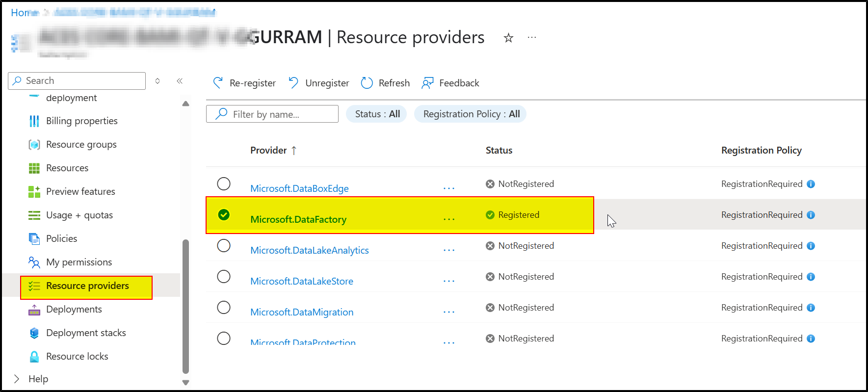Image resolution: width=868 pixels, height=392 pixels.
Task: Open the ellipsis menu for Microsoft.DataBoxEdge
Action: (x=449, y=188)
